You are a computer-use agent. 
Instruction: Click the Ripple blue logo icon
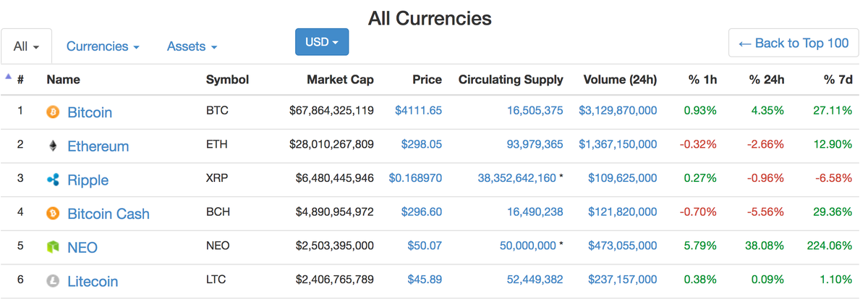[x=52, y=180]
